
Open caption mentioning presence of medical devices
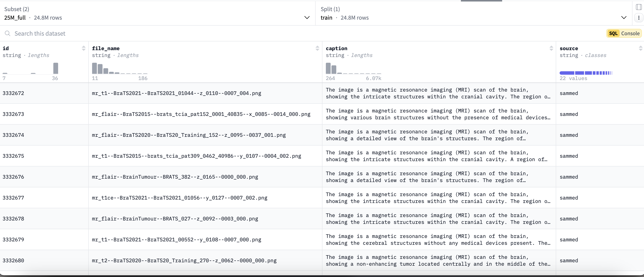point(438,114)
